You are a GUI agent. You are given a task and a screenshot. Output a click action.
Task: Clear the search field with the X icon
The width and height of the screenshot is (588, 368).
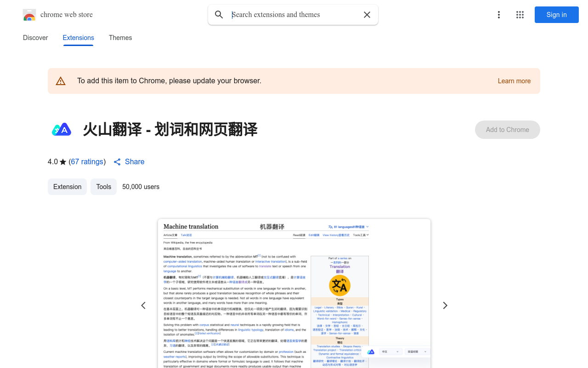tap(367, 15)
